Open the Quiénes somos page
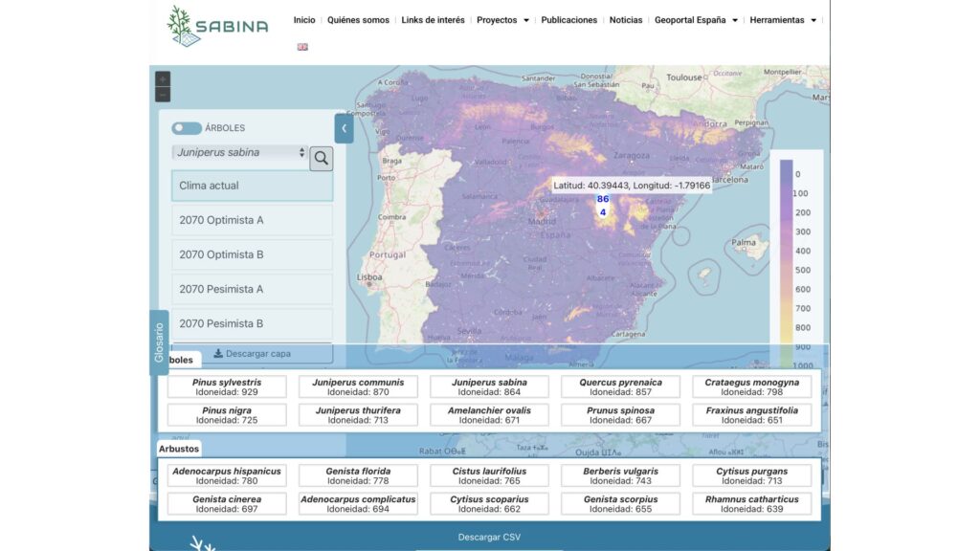This screenshot has width=980, height=551. 358,20
